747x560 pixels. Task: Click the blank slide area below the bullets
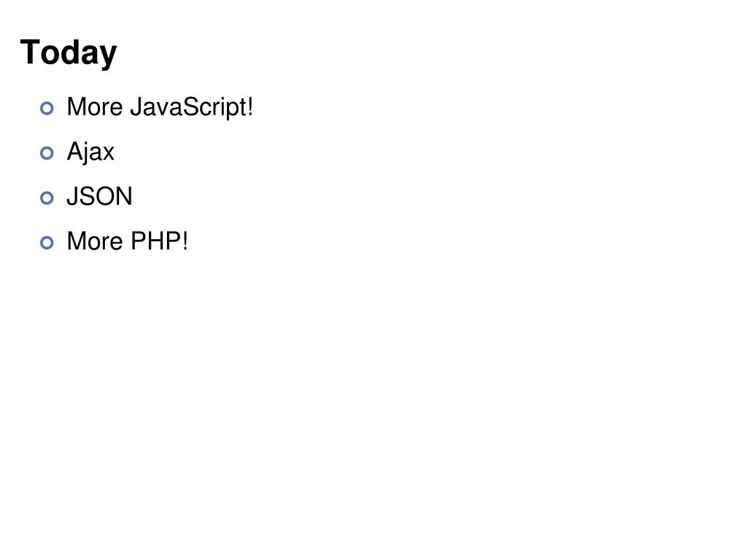click(373, 405)
